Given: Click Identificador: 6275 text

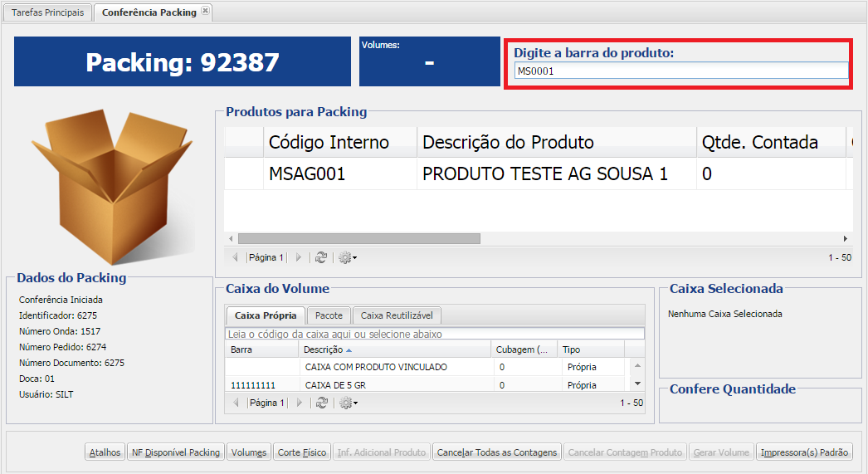Looking at the screenshot, I should [x=58, y=315].
